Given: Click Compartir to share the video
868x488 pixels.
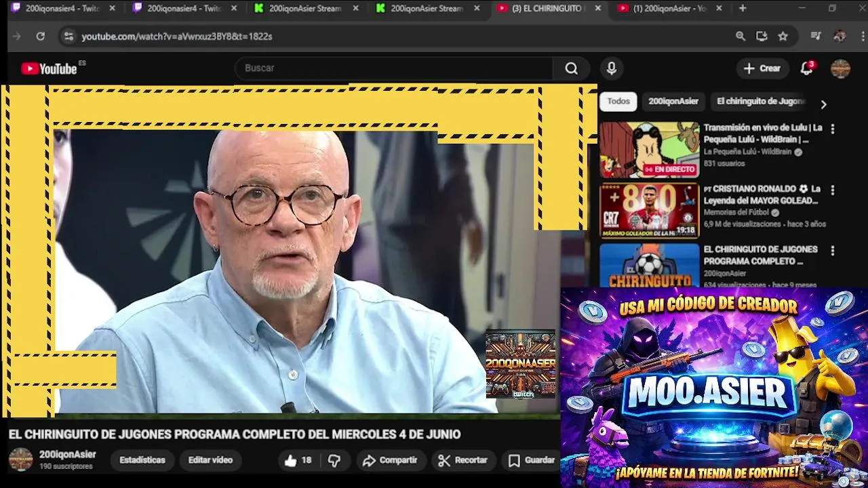Looking at the screenshot, I should [x=390, y=460].
